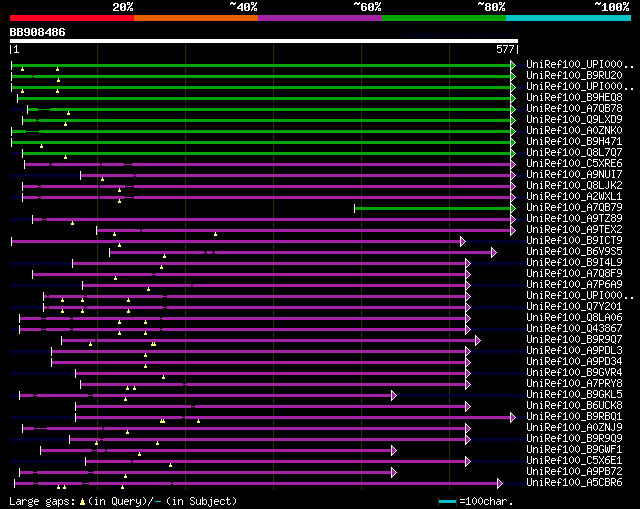
Task: Open hit UniRef100_A7QB78
Action: click(574, 109)
